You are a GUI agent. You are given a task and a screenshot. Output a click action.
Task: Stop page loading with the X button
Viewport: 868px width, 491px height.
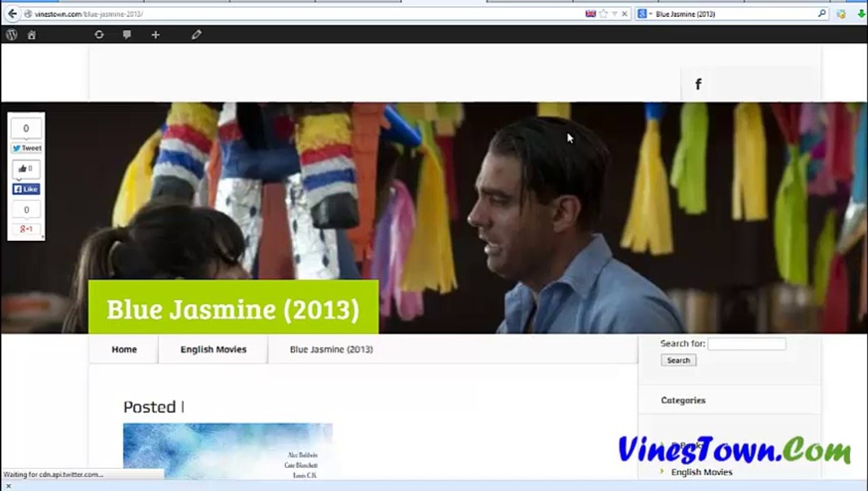point(624,14)
